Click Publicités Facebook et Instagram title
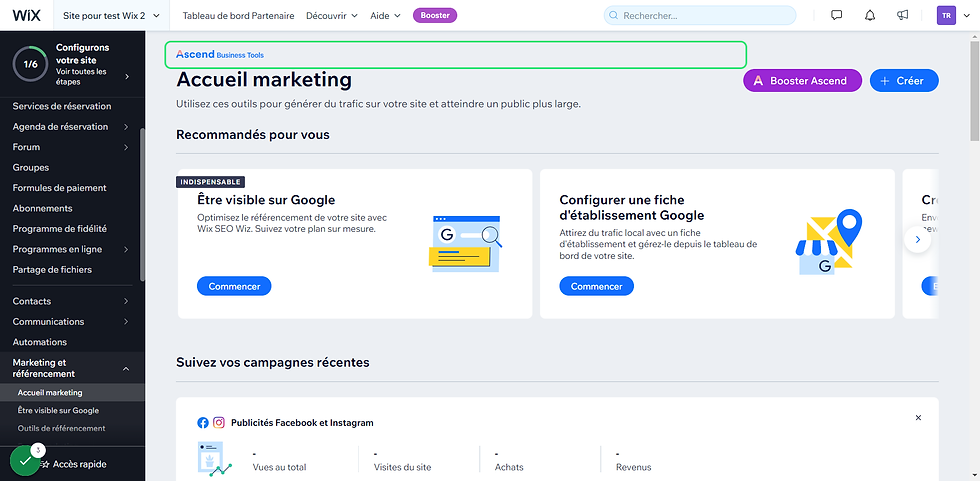This screenshot has width=980, height=481. click(302, 423)
